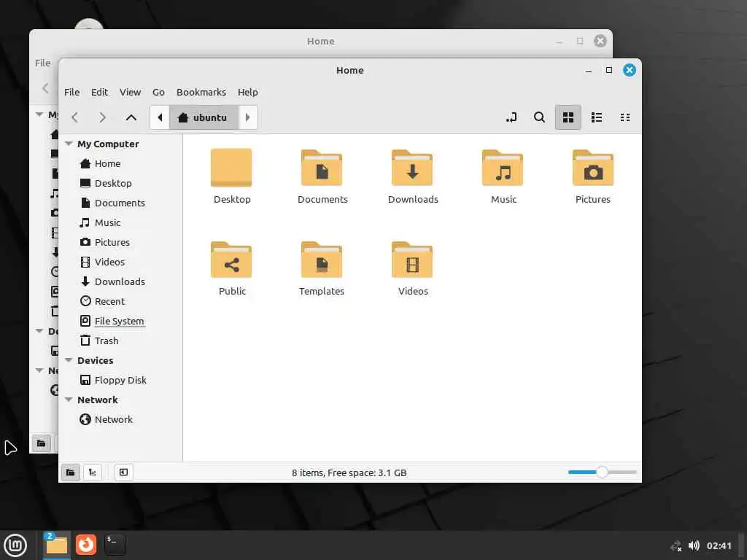Image resolution: width=747 pixels, height=560 pixels.
Task: Open Home in the sidebar
Action: coord(108,164)
